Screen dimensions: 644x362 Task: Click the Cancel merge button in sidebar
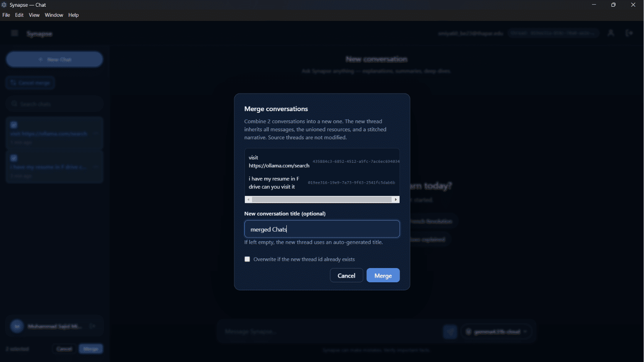30,83
